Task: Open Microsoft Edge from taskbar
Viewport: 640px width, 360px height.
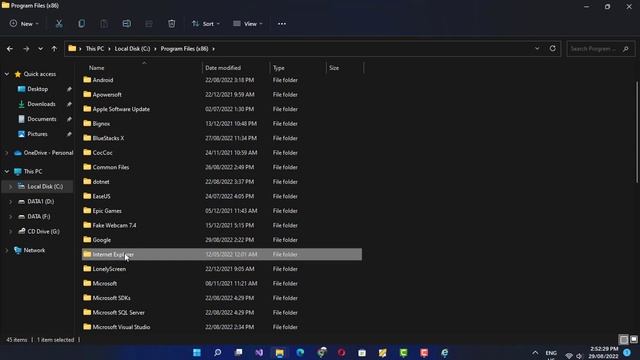Action: coord(300,352)
